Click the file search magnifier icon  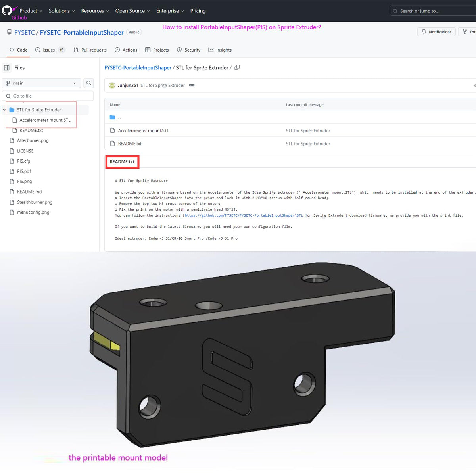point(89,83)
